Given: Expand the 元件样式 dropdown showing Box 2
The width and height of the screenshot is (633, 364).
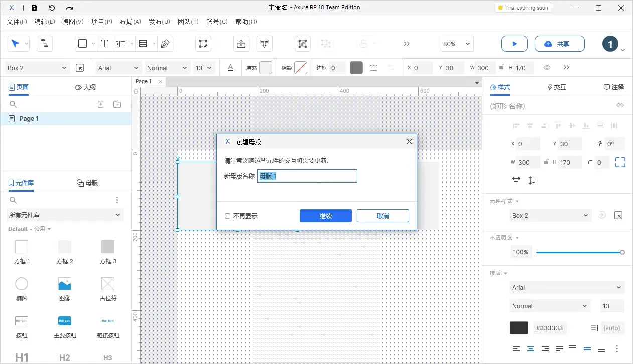Looking at the screenshot, I should [550, 215].
